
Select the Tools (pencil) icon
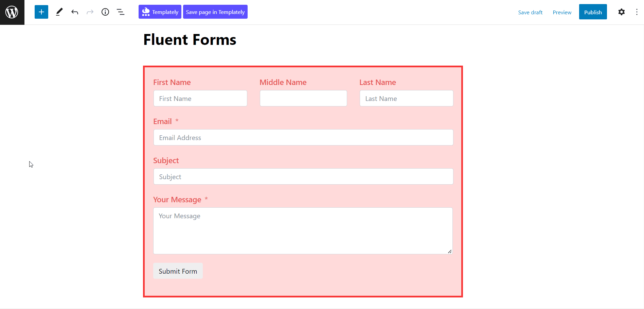pos(59,12)
